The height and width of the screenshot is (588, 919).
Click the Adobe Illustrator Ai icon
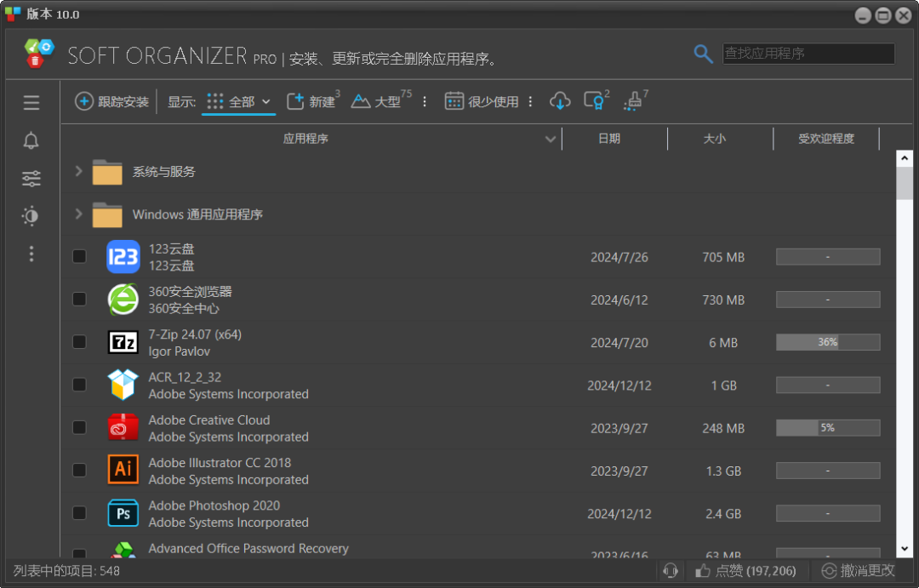[123, 470]
